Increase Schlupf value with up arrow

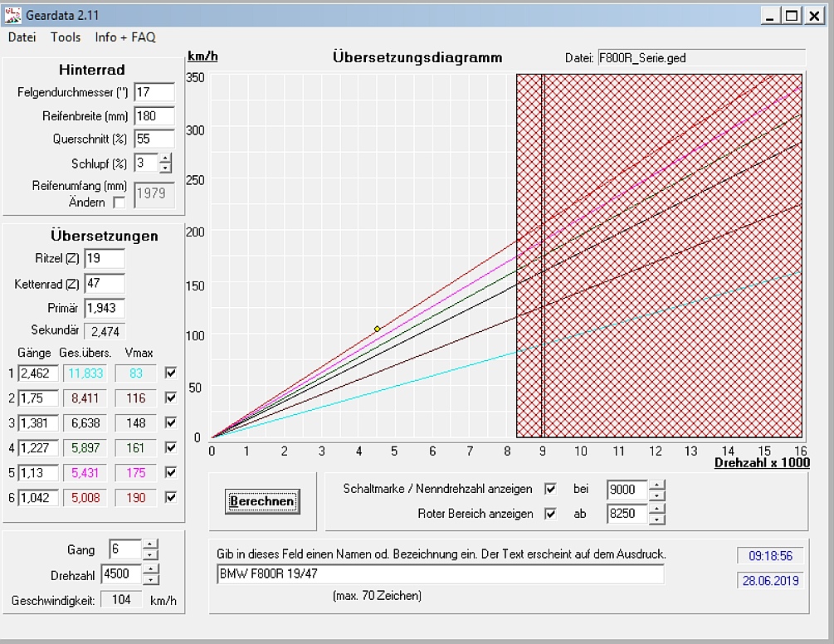[x=165, y=158]
